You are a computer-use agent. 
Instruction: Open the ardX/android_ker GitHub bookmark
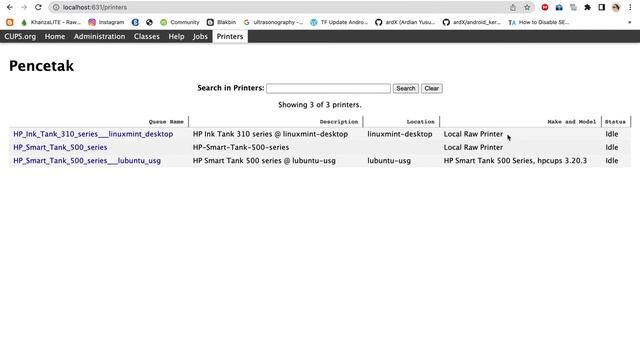[x=472, y=22]
